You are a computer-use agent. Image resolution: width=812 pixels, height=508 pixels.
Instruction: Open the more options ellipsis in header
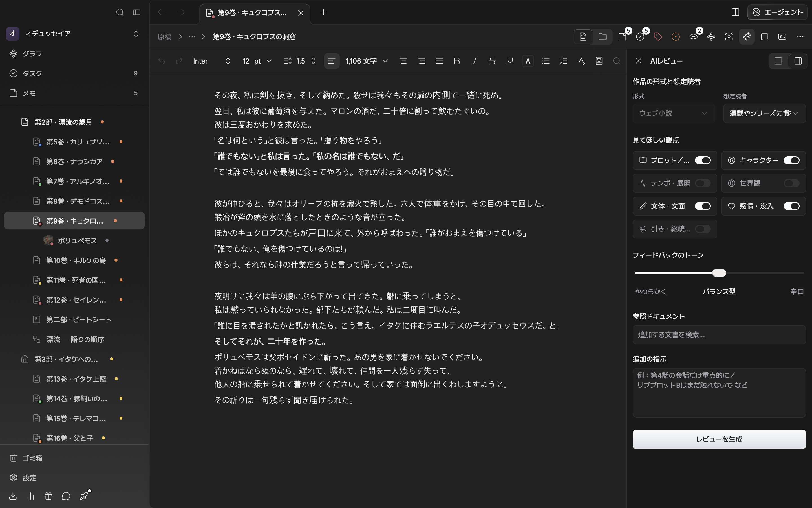point(800,37)
